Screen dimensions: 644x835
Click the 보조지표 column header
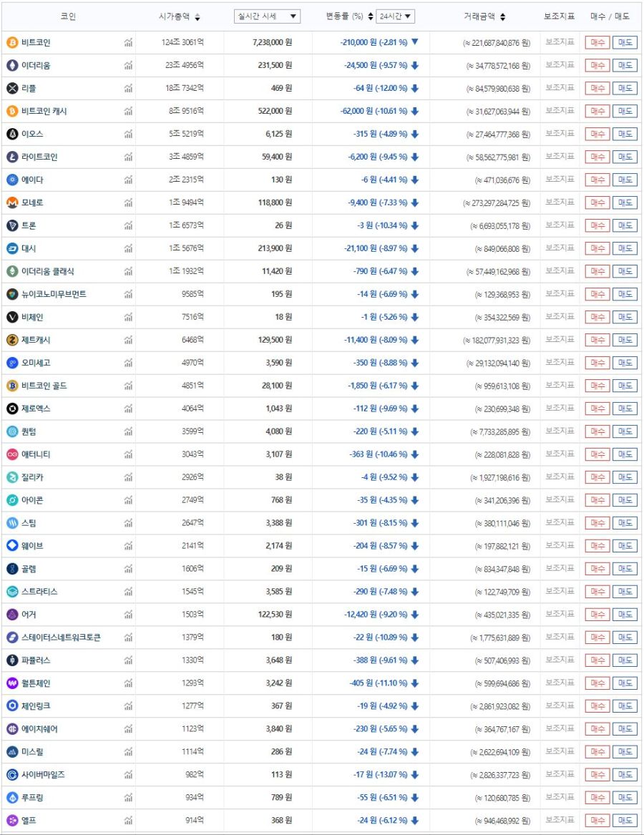[560, 16]
